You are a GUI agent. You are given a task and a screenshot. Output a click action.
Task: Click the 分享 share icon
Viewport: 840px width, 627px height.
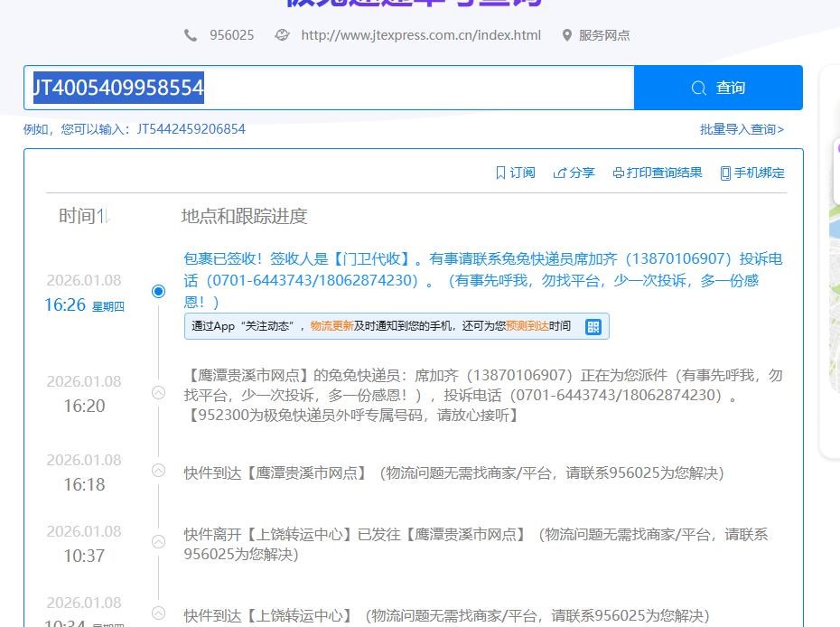(560, 173)
